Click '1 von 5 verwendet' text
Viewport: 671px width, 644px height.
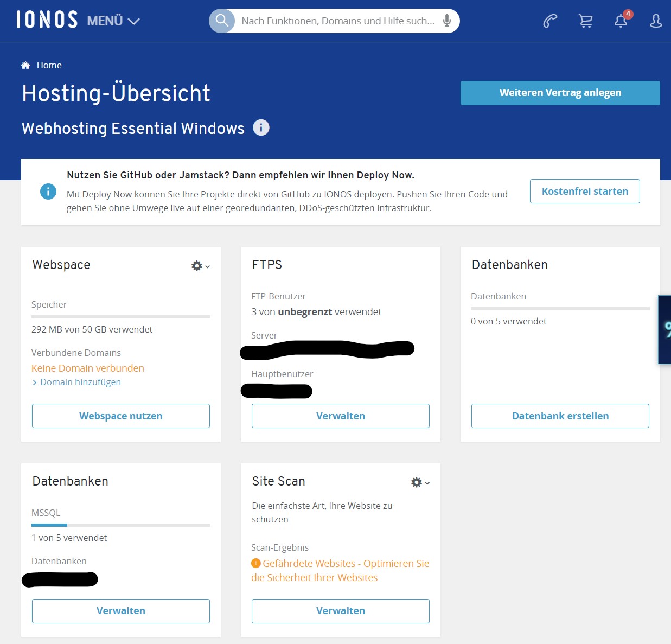(x=69, y=538)
